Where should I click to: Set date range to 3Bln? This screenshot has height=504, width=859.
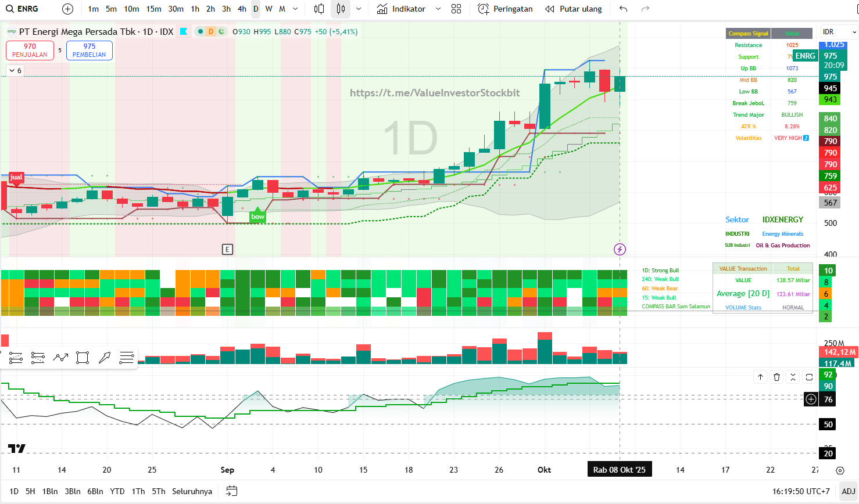(73, 491)
